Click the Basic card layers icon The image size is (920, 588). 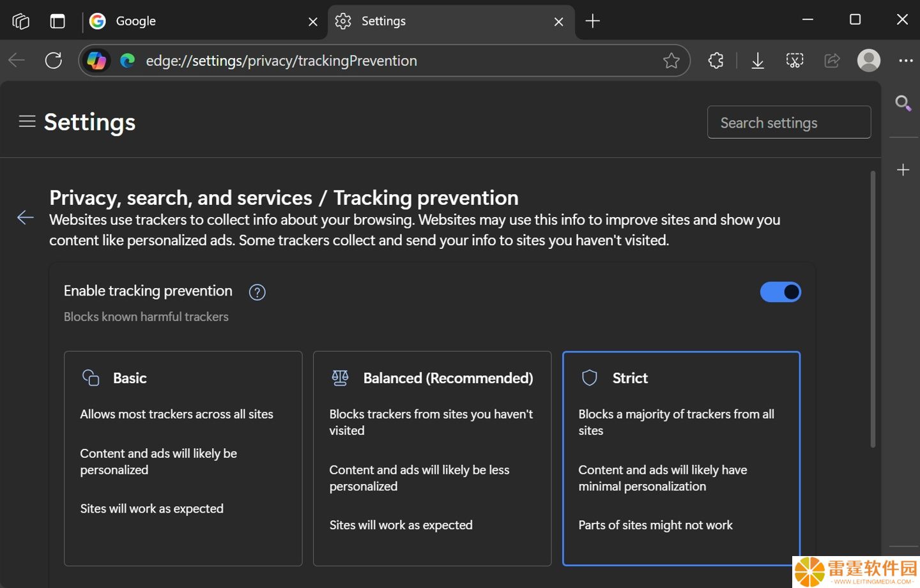tap(91, 378)
